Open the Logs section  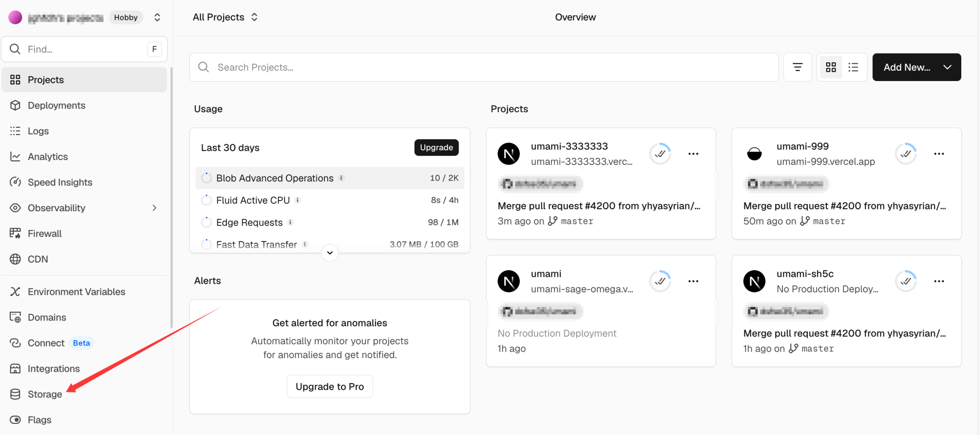tap(84, 131)
